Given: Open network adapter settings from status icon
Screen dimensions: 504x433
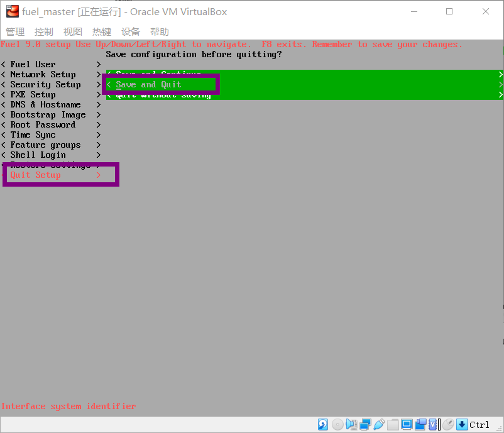Looking at the screenshot, I should coord(364,424).
